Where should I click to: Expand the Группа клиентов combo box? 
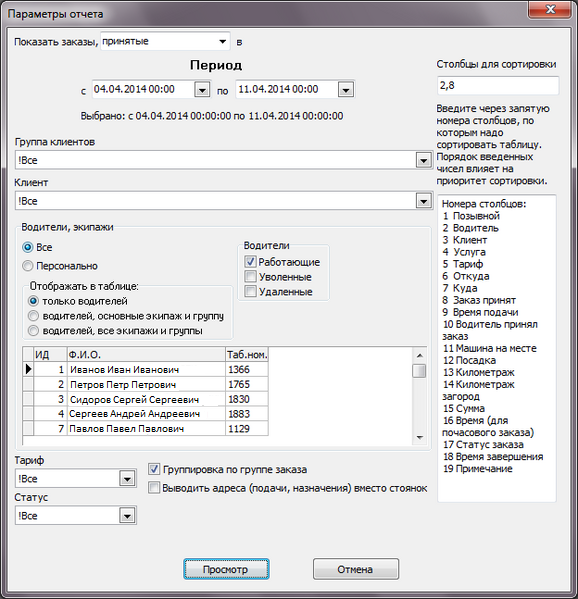tap(423, 160)
